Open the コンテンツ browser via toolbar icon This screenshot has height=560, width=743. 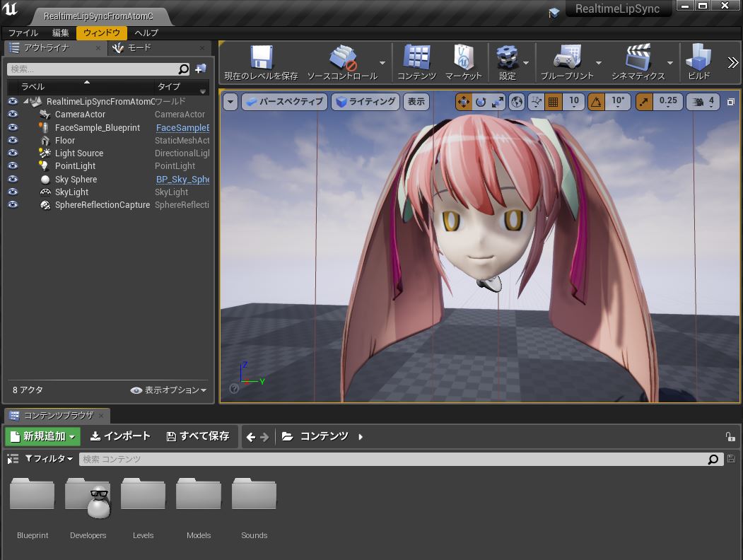click(416, 60)
